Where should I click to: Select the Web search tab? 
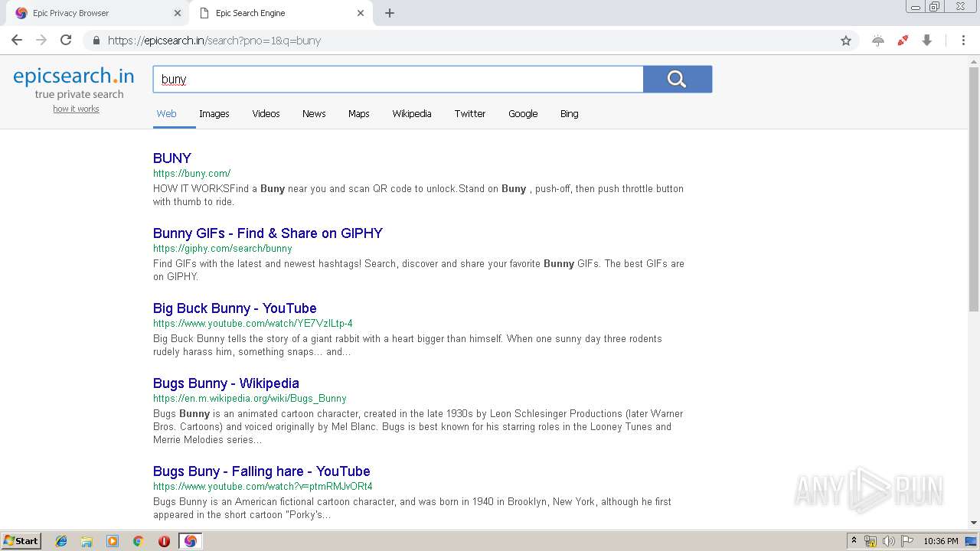(166, 113)
